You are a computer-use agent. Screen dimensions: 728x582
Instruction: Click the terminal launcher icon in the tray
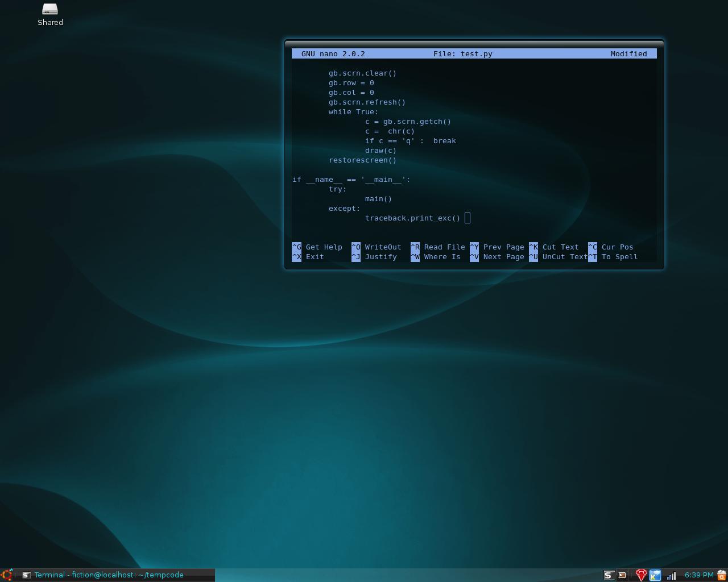[x=608, y=575]
